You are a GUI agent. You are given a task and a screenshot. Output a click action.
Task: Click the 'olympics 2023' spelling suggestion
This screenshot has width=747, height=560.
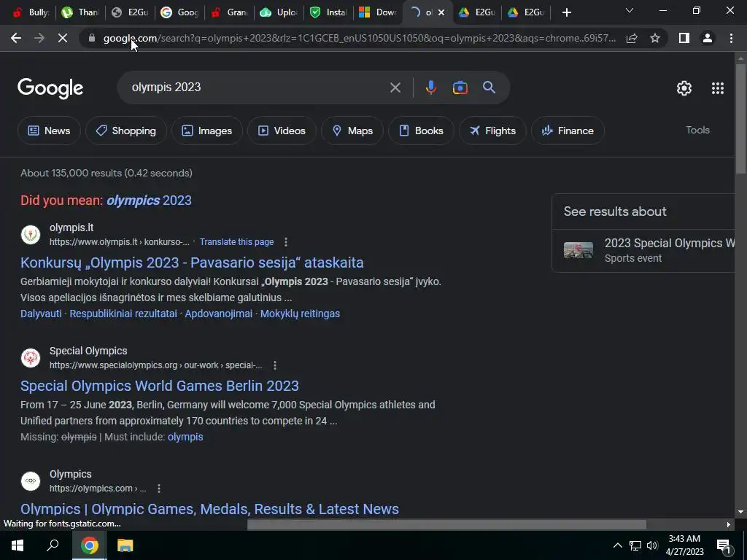[149, 201]
